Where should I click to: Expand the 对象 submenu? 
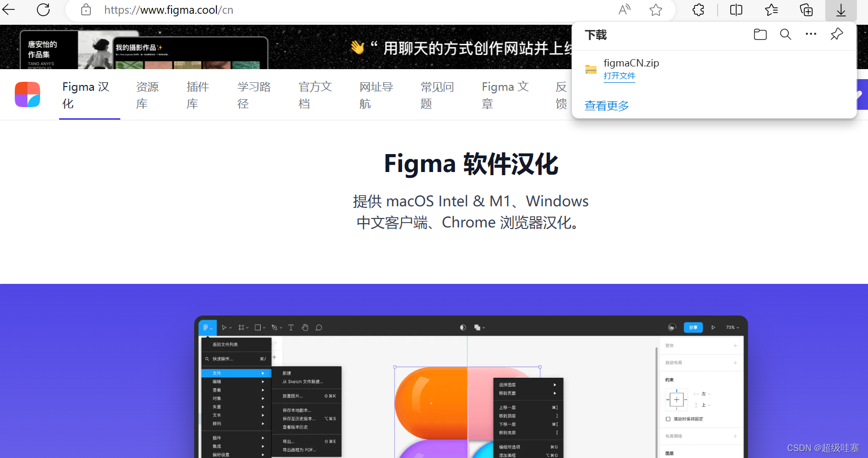236,398
